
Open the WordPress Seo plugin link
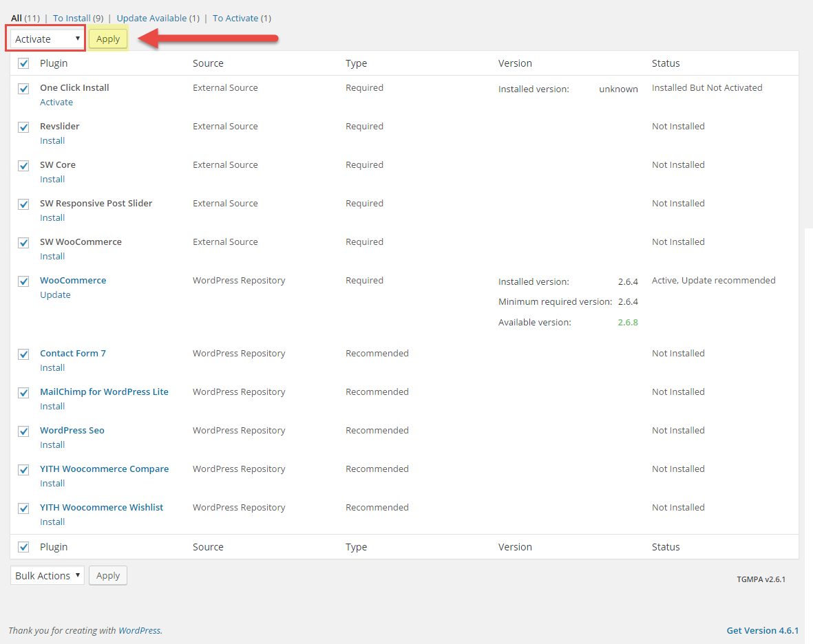click(72, 430)
